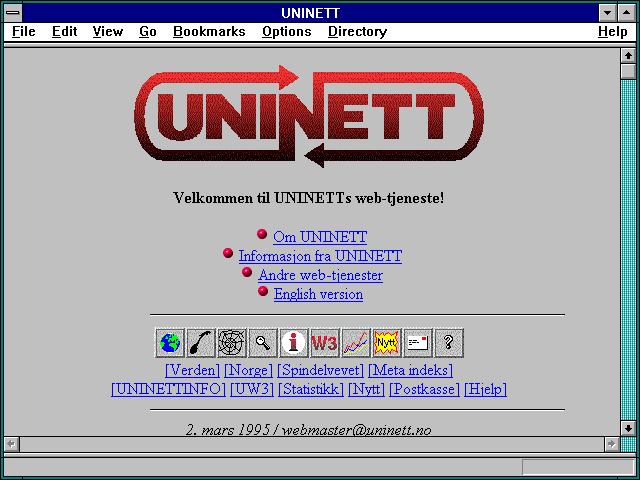640x480 pixels.
Task: Switch to the English version link
Action: coord(318,294)
